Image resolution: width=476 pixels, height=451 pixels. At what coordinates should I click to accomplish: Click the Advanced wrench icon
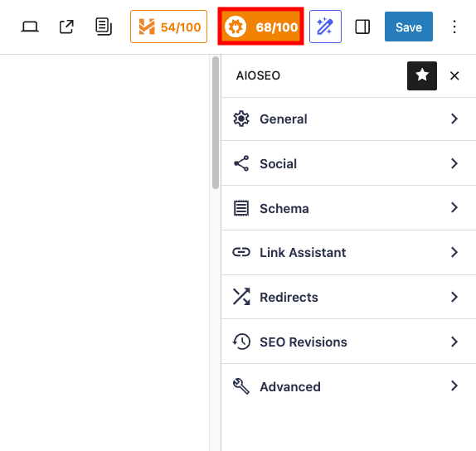(x=241, y=386)
